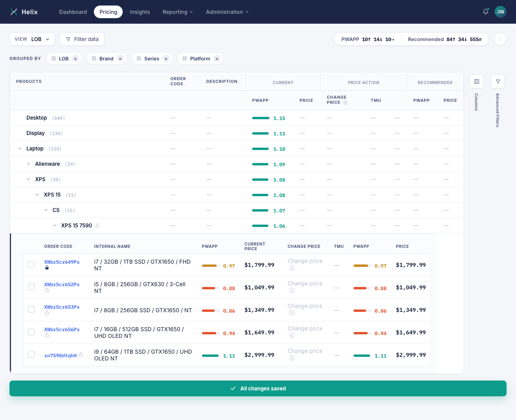516x420 pixels.
Task: Click Change price for i7 32GB row
Action: [305, 261]
